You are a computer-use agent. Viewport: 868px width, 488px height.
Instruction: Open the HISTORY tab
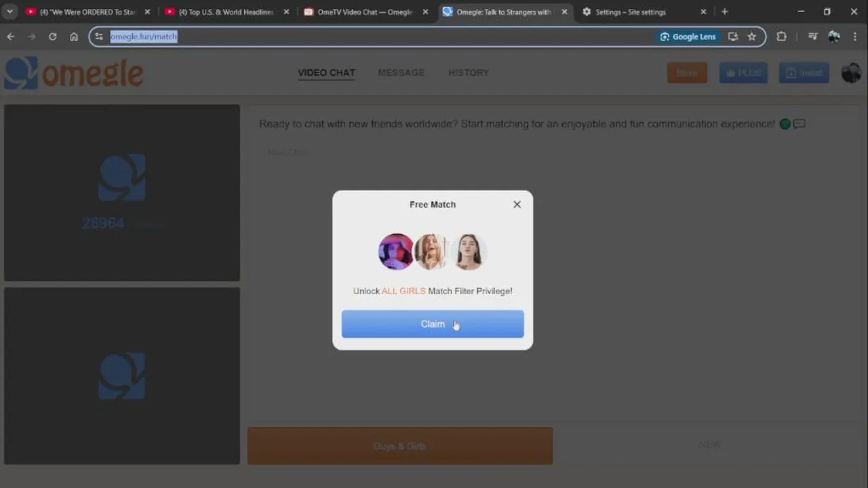tap(469, 73)
